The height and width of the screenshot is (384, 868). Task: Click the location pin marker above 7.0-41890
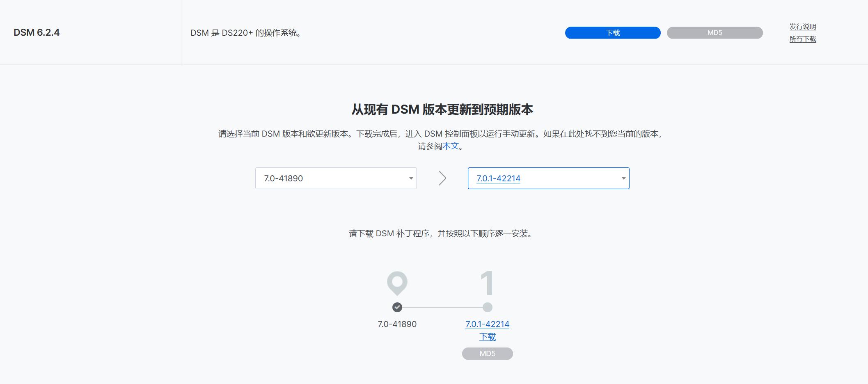tap(396, 284)
